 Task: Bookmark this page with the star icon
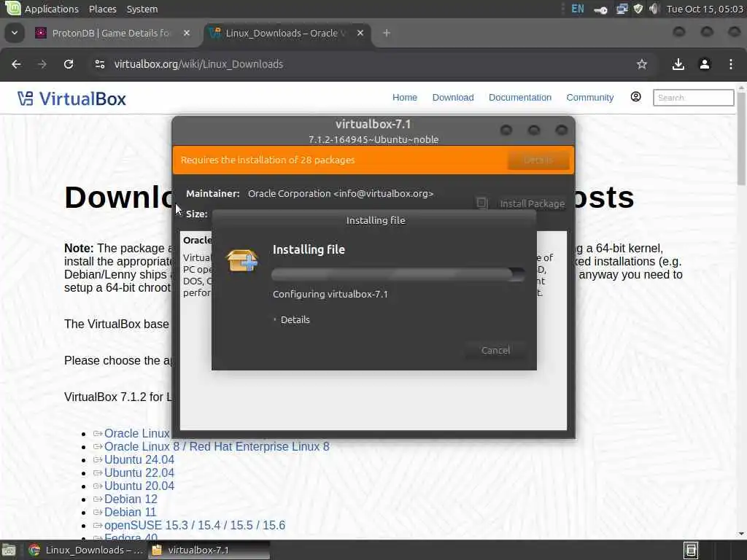click(642, 64)
